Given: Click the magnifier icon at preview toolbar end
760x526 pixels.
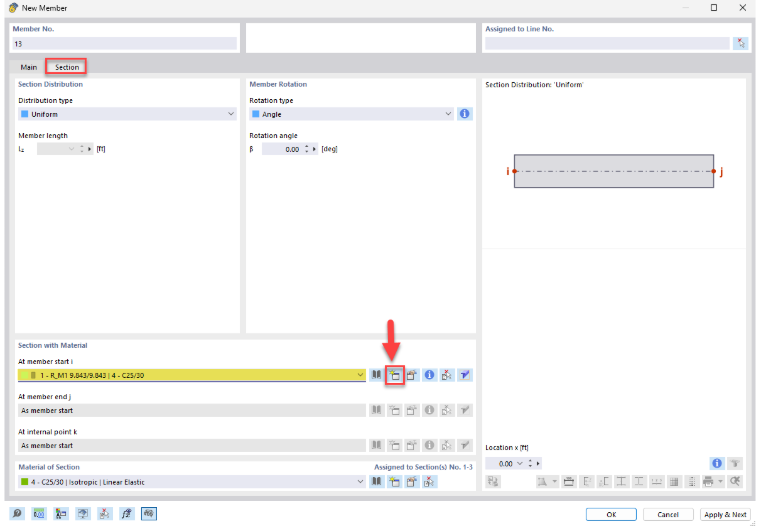Looking at the screenshot, I should 735,481.
